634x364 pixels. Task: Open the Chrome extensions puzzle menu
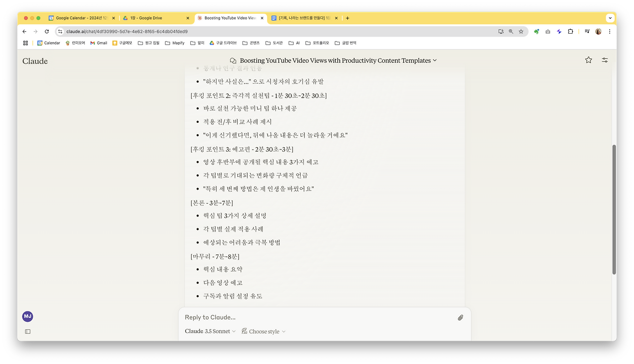click(571, 31)
